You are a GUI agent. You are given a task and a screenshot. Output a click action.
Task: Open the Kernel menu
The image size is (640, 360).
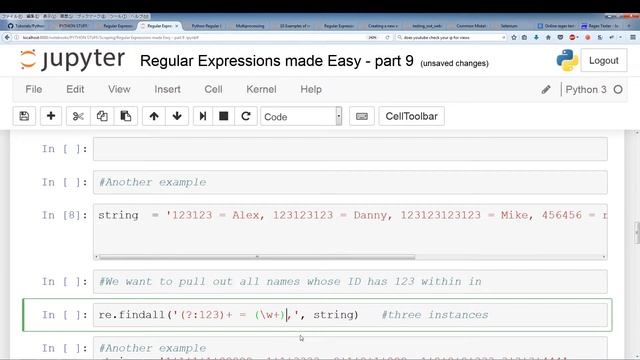(x=261, y=89)
